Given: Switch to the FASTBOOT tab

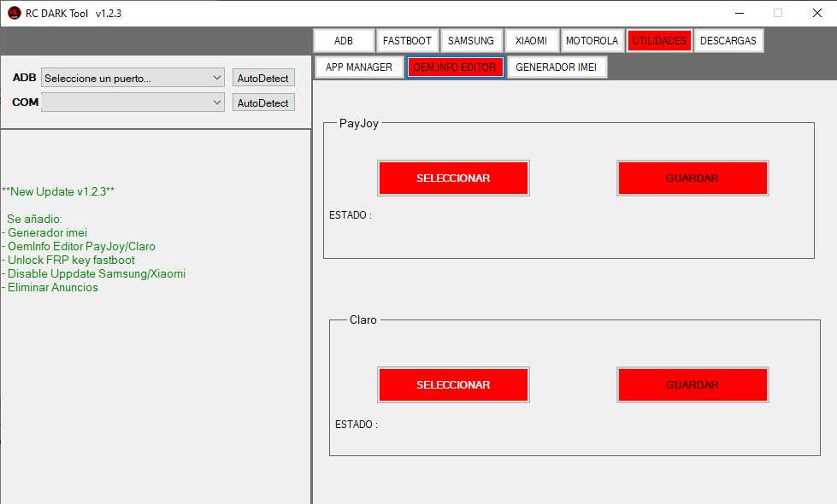Looking at the screenshot, I should 407,41.
